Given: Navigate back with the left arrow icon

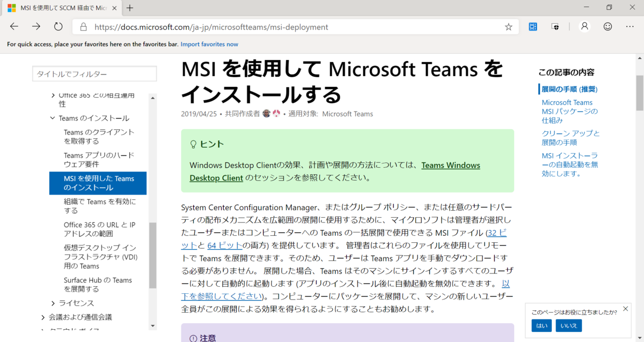Looking at the screenshot, I should coord(14,26).
